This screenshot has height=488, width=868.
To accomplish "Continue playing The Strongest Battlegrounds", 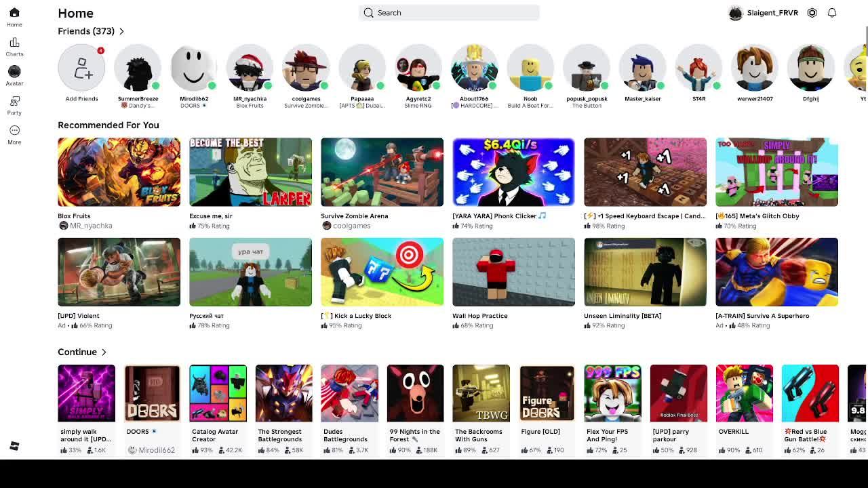I will click(x=283, y=393).
